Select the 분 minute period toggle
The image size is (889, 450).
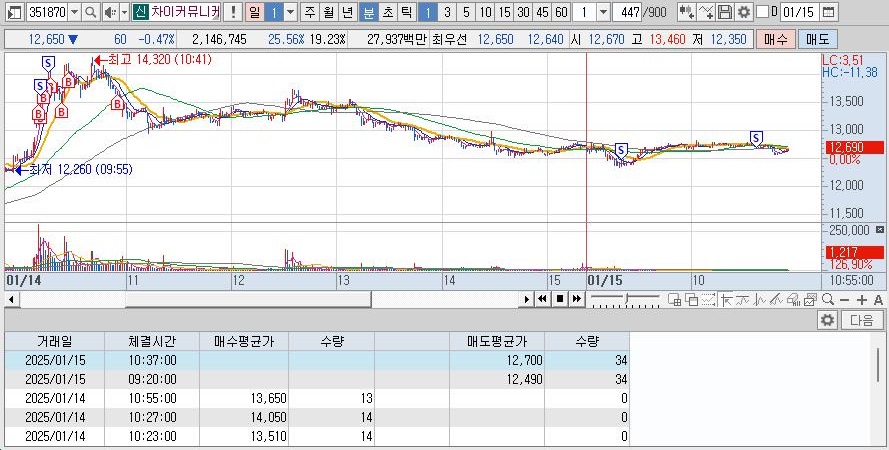pos(369,12)
